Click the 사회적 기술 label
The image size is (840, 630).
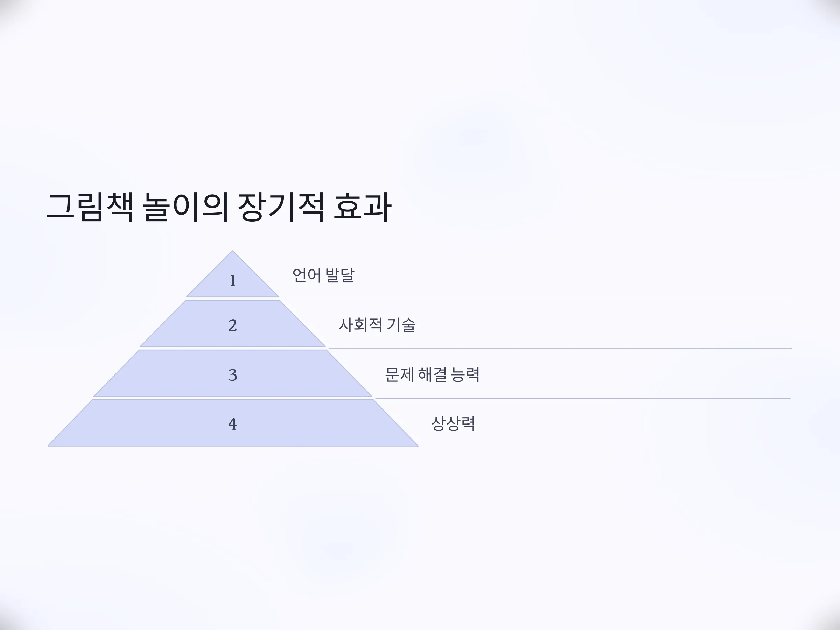click(x=377, y=325)
